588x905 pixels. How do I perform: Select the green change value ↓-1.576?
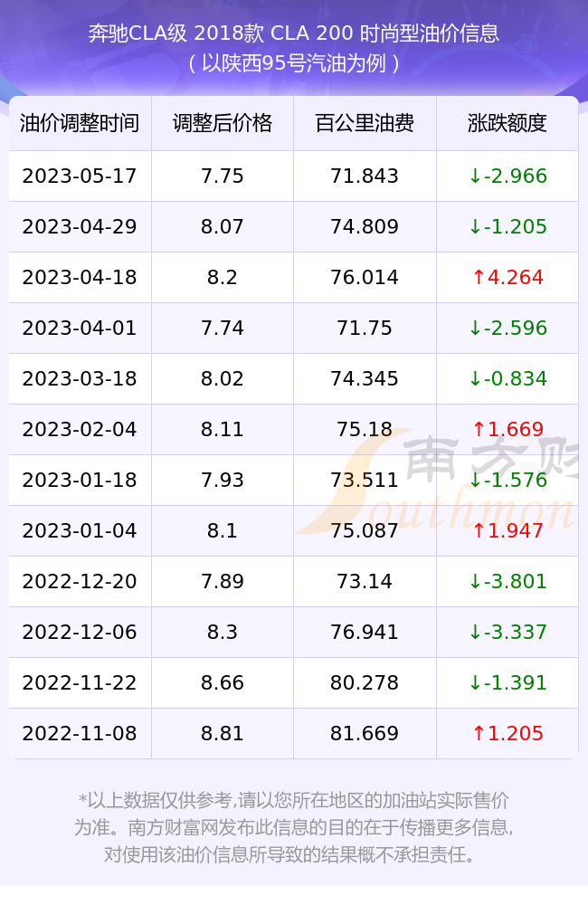tap(507, 481)
